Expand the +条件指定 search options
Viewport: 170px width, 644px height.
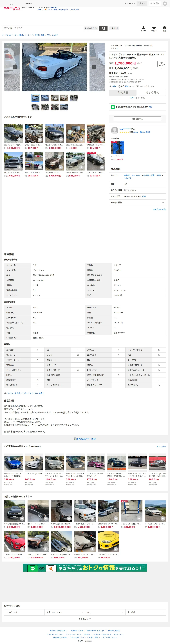(114, 28)
